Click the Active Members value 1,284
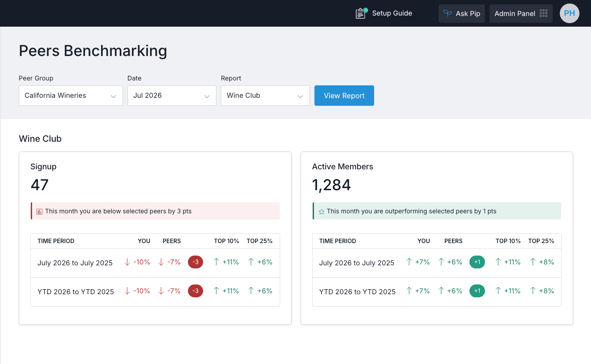Screen dimensions: 591x364 (331, 185)
